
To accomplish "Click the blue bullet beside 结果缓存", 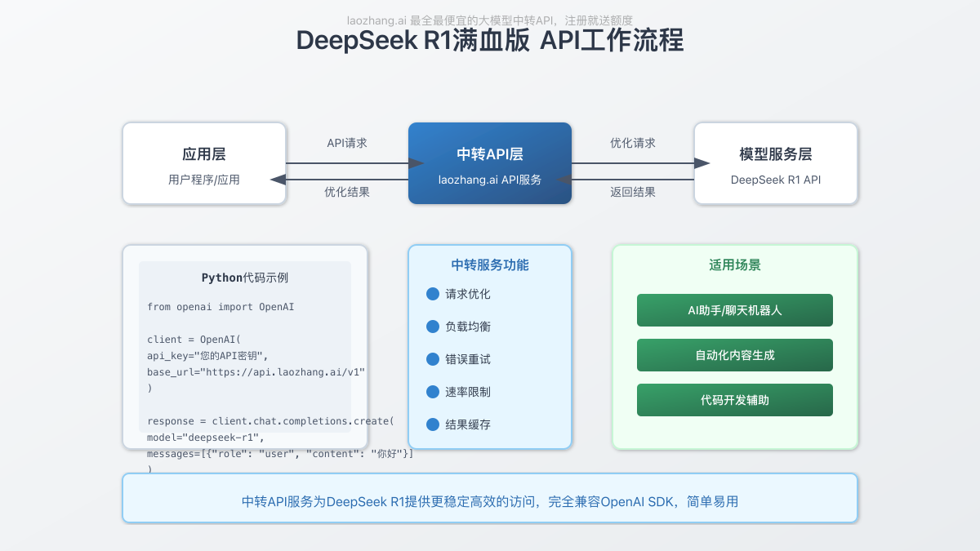I will click(x=433, y=424).
